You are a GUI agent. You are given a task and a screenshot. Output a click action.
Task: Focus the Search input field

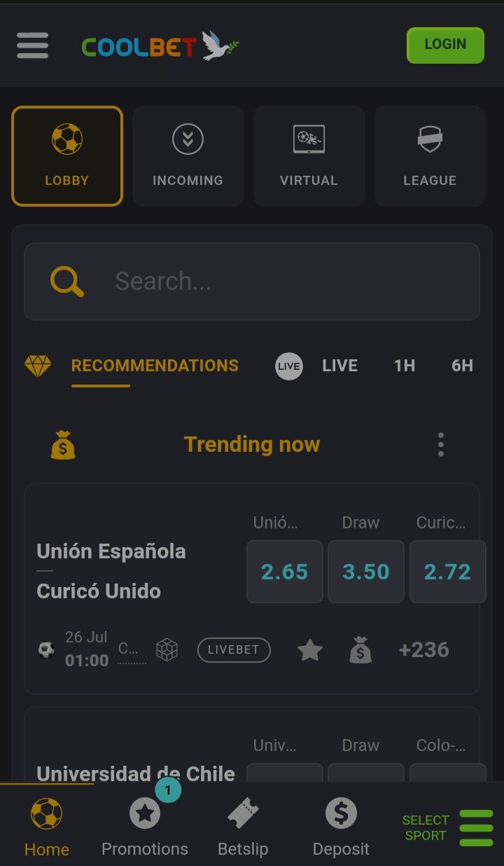tap(280, 281)
